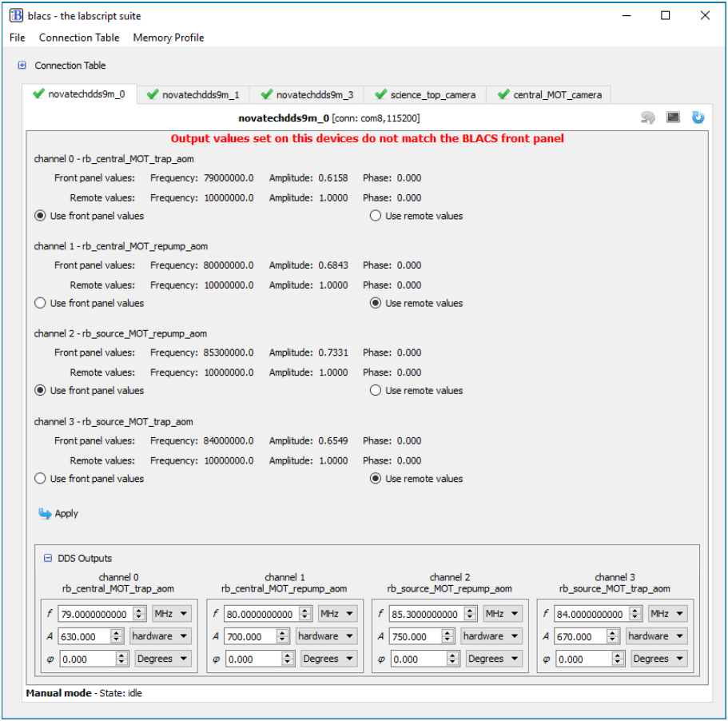The height and width of the screenshot is (721, 728).
Task: Click the red output mismatch warning text
Action: tap(368, 138)
